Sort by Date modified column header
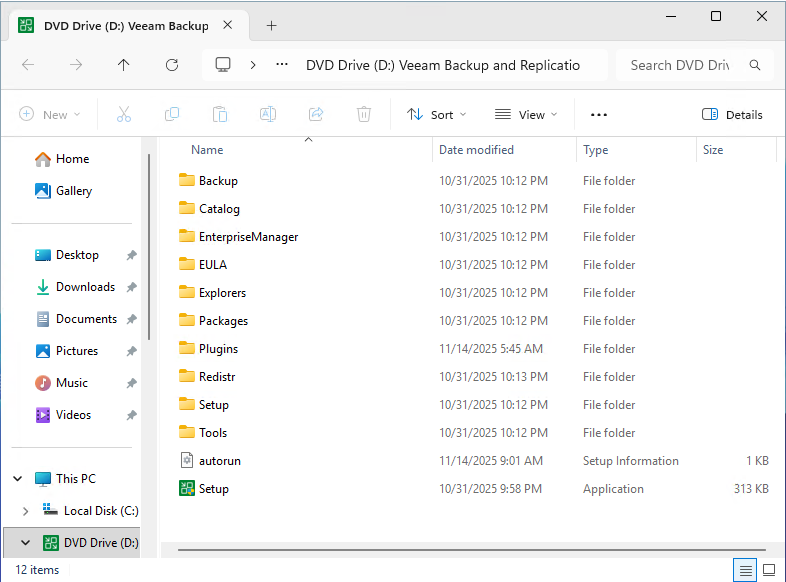Viewport: 786px width, 582px height. 476,150
